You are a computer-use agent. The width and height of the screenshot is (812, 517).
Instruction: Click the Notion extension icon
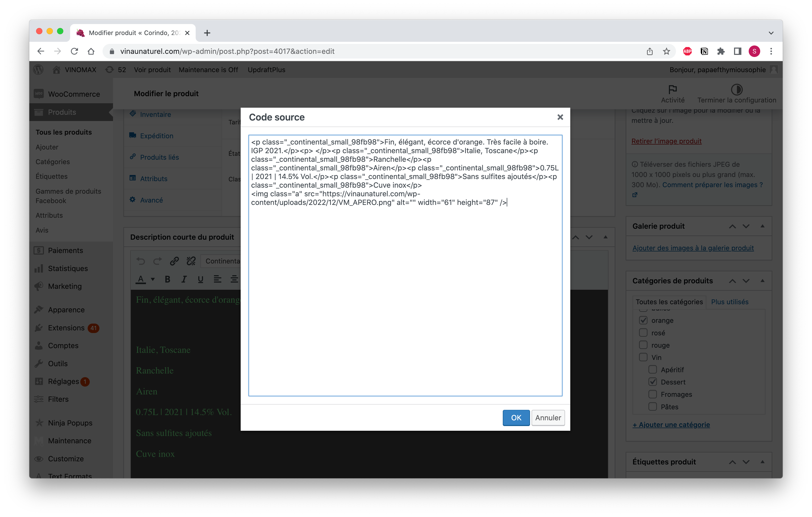click(x=704, y=51)
